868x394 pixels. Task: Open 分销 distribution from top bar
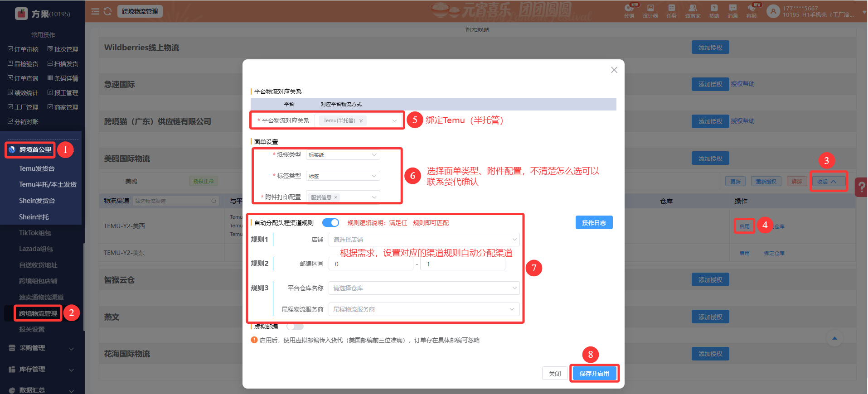pyautogui.click(x=629, y=11)
